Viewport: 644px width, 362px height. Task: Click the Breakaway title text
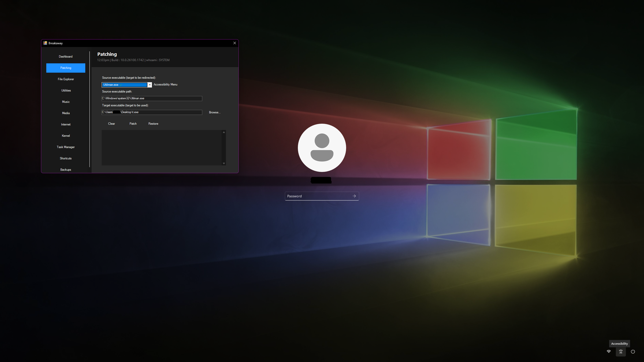[x=56, y=43]
